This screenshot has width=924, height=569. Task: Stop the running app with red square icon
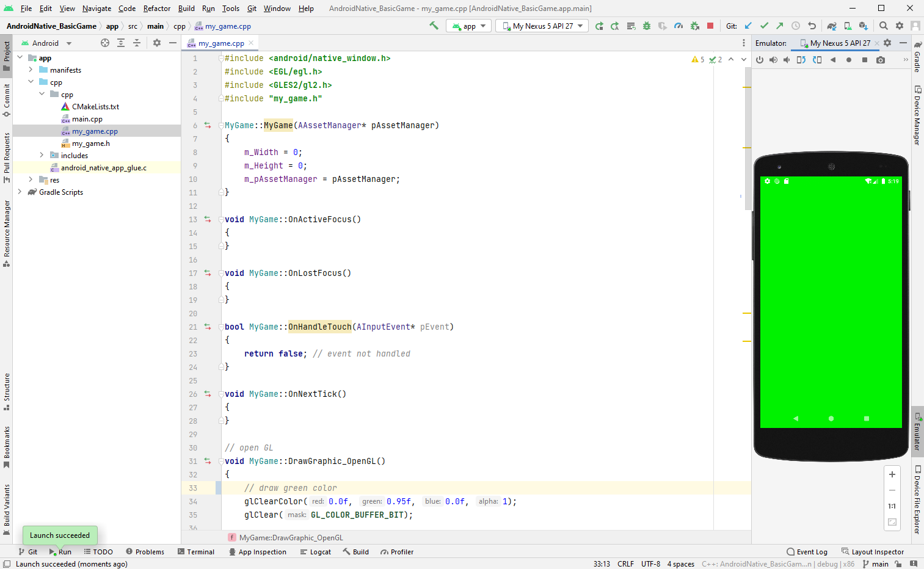pyautogui.click(x=710, y=25)
